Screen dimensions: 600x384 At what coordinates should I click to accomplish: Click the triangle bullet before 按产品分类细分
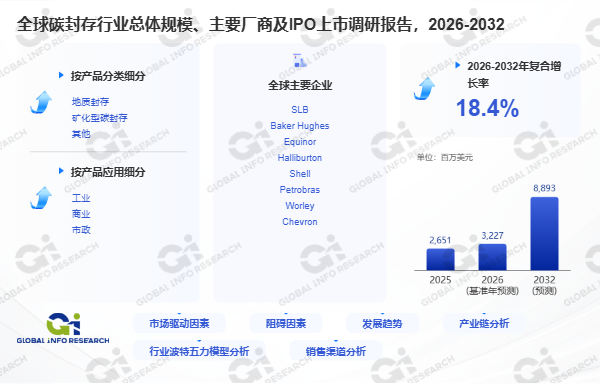click(61, 75)
